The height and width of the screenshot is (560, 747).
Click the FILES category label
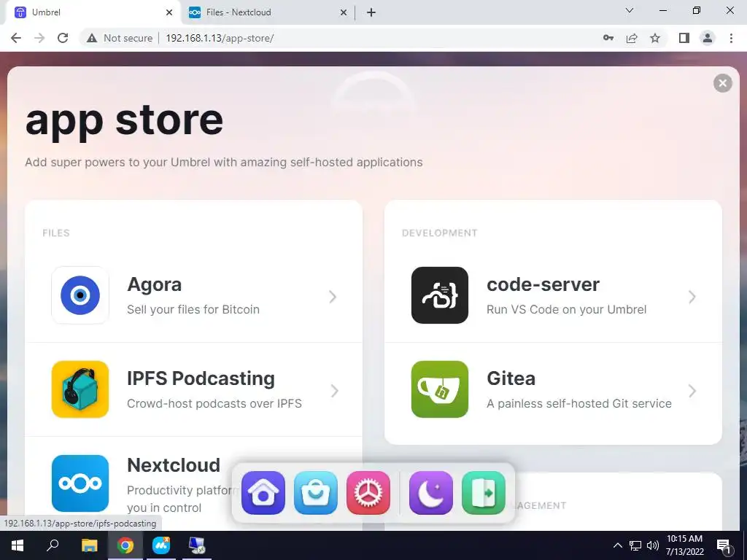click(x=55, y=233)
